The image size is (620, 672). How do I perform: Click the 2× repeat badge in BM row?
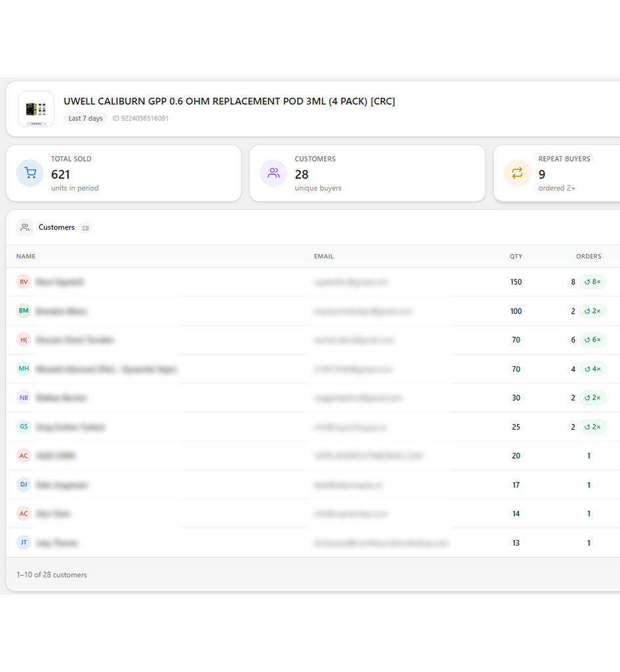click(x=592, y=310)
